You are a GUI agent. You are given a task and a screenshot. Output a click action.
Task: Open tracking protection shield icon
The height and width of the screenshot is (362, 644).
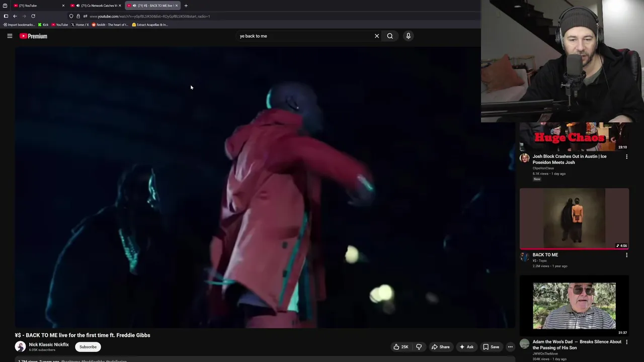tap(71, 16)
